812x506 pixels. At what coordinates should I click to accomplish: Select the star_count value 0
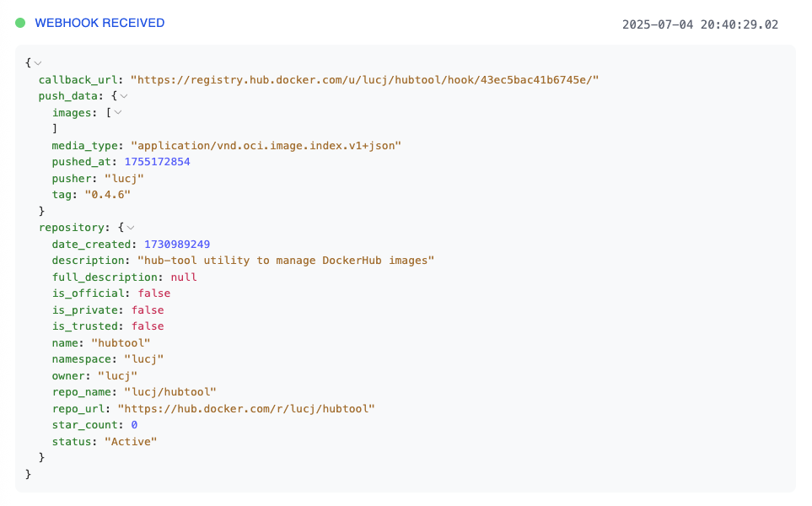134,425
